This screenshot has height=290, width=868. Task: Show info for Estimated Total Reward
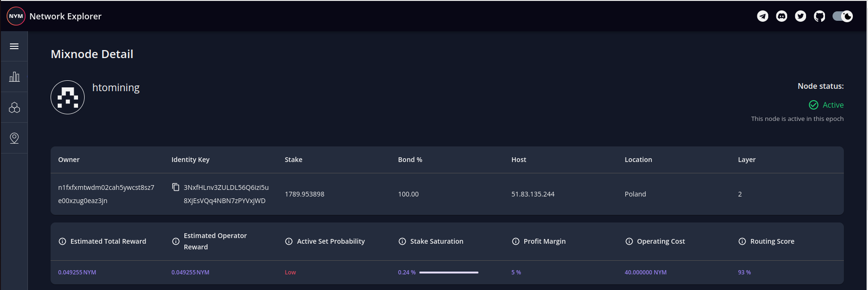pyautogui.click(x=62, y=241)
